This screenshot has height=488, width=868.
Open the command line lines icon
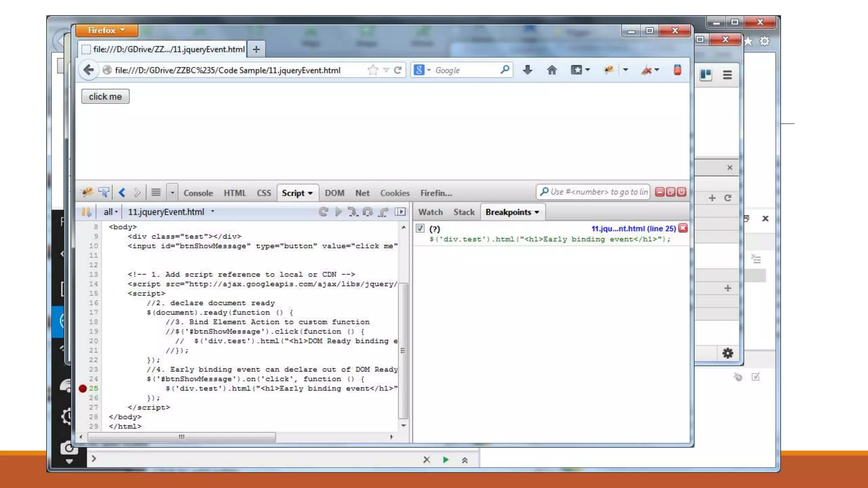156,193
